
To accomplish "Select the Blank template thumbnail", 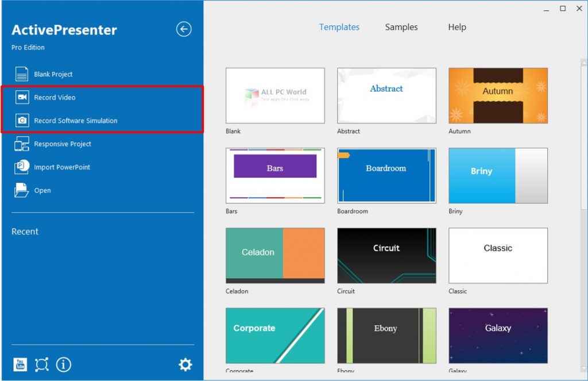I will pyautogui.click(x=275, y=95).
